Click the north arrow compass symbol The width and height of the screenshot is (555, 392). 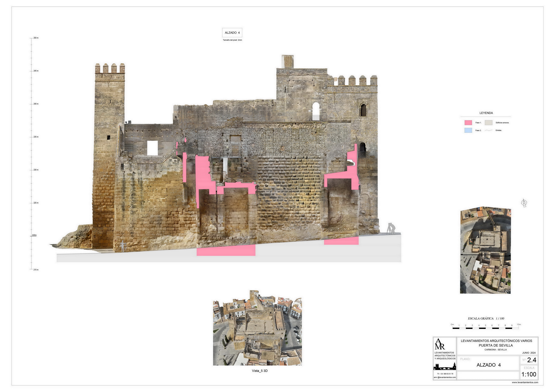coord(524,203)
